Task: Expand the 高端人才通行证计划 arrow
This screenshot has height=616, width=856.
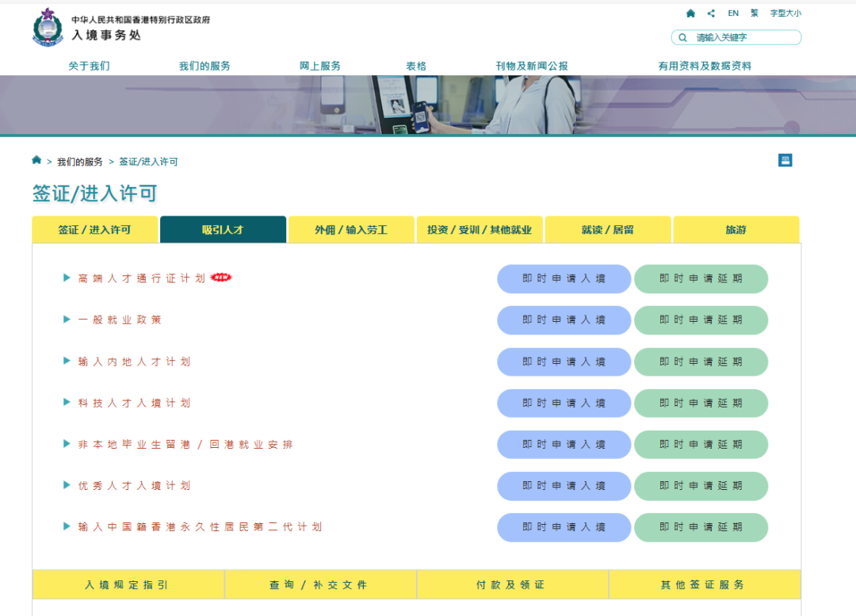Action: (x=67, y=277)
